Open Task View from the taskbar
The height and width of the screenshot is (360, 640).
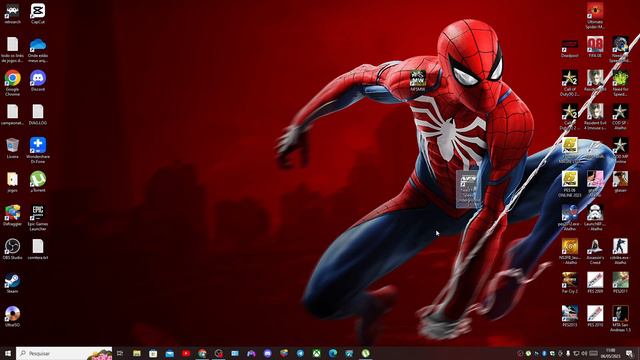click(120, 353)
